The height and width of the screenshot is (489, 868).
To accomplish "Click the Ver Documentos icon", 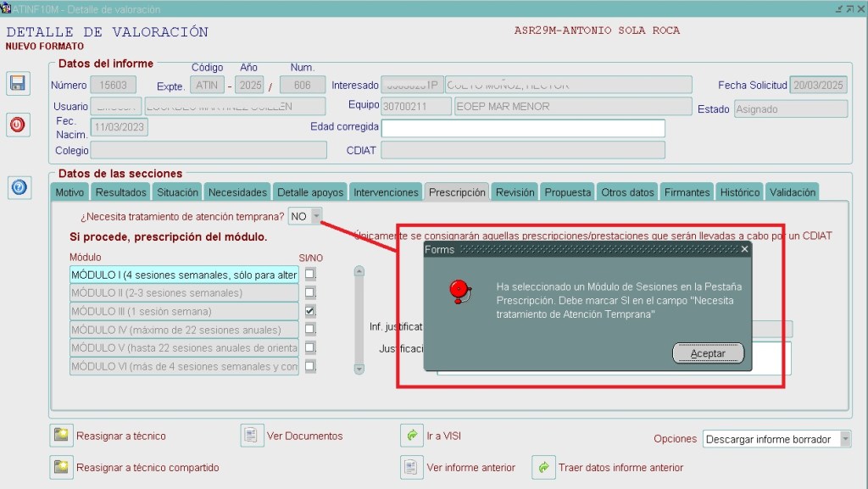I will click(x=252, y=436).
